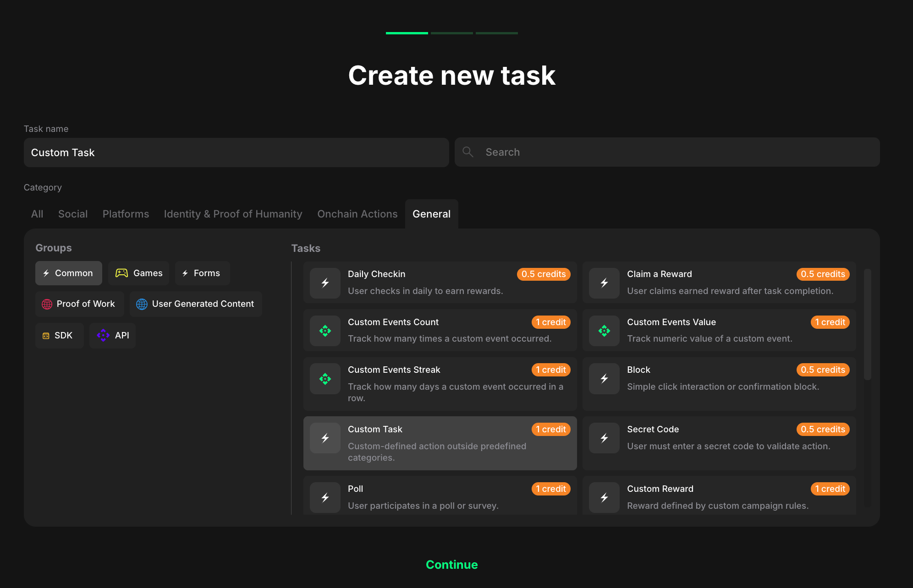
Task: Select the Claim a Reward title
Action: 659,274
